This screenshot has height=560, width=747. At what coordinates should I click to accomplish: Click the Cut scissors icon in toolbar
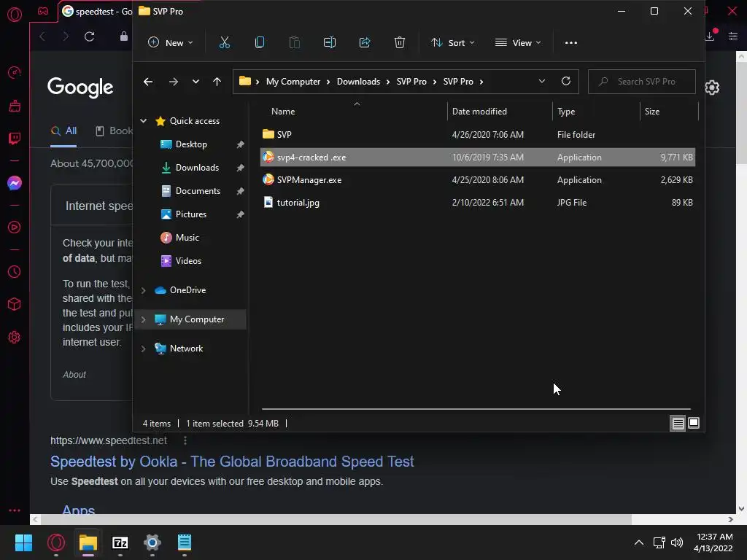pos(225,43)
